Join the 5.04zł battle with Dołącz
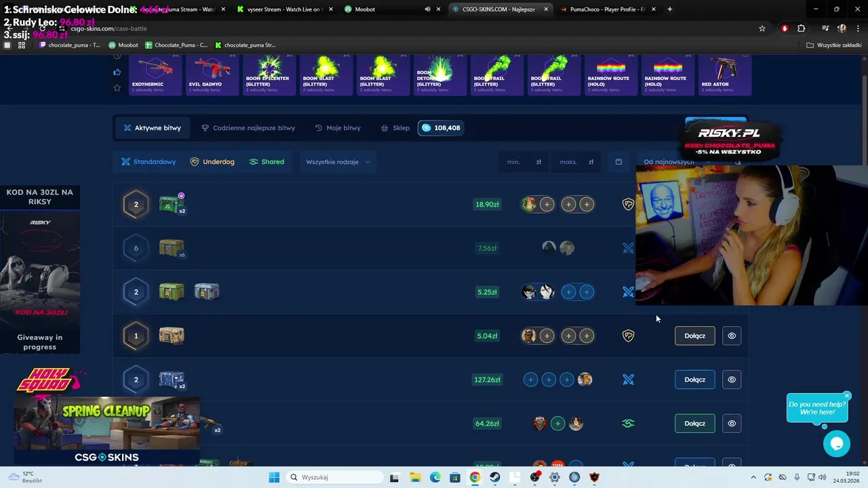The image size is (868, 488). pyautogui.click(x=694, y=335)
